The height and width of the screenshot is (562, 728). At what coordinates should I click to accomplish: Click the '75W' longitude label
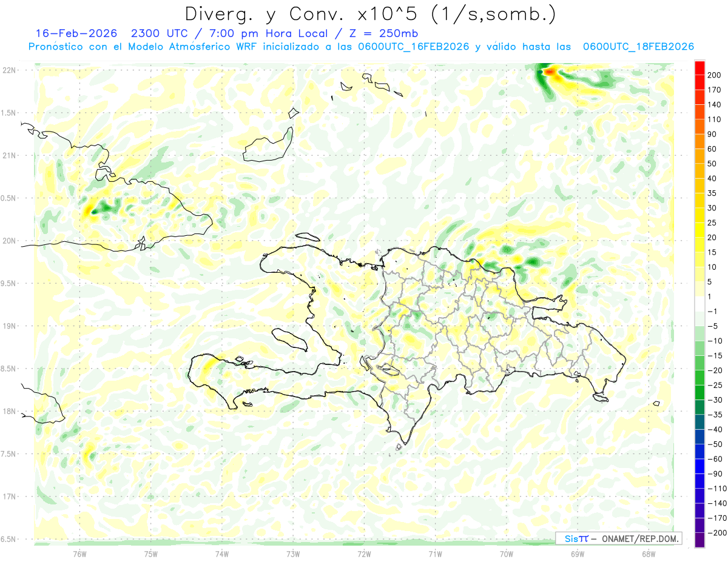coord(150,554)
